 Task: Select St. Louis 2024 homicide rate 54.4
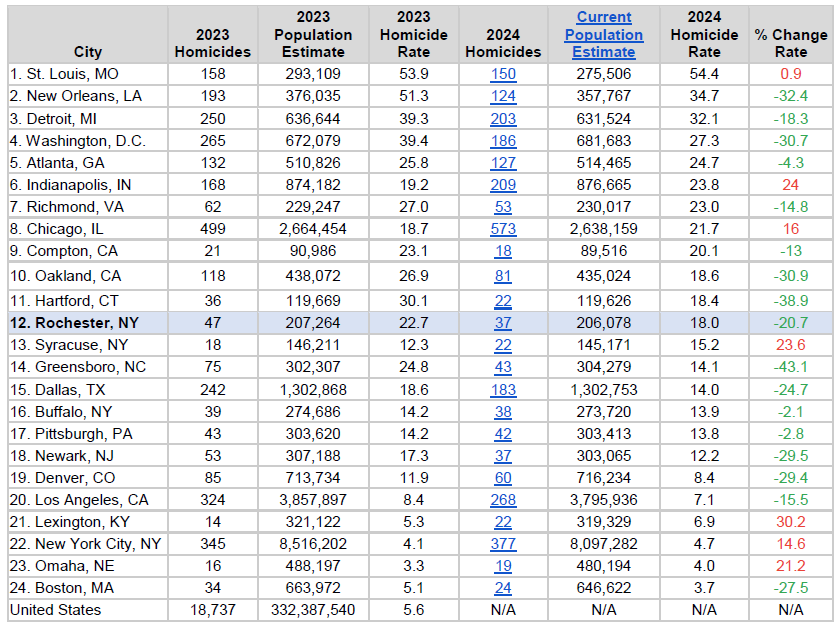pos(704,74)
